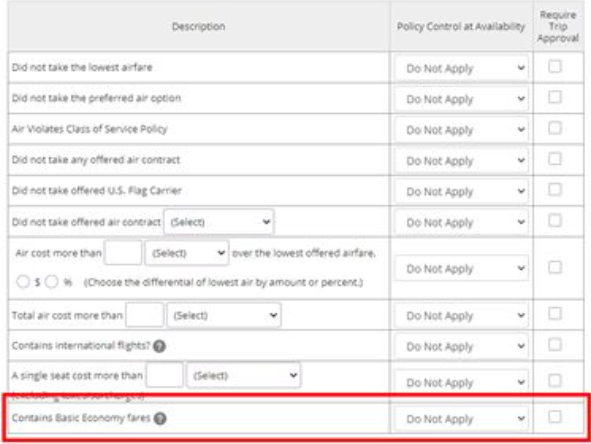The height and width of the screenshot is (444, 591).
Task: Select the percent radio button
Action: (x=51, y=282)
